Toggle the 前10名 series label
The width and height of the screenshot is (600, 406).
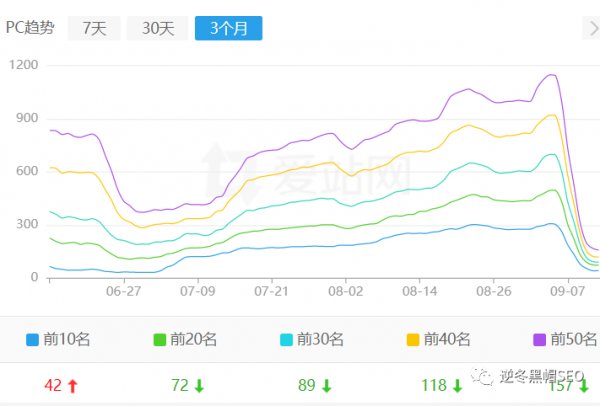(67, 340)
